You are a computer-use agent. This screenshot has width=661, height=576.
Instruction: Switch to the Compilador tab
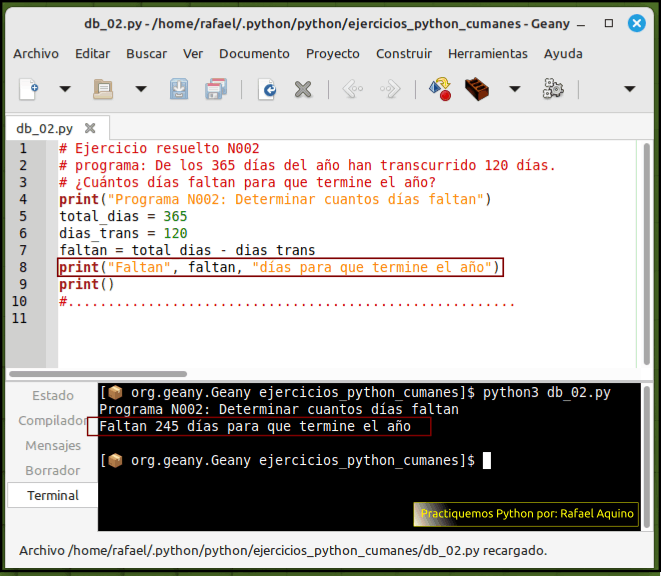(x=52, y=421)
